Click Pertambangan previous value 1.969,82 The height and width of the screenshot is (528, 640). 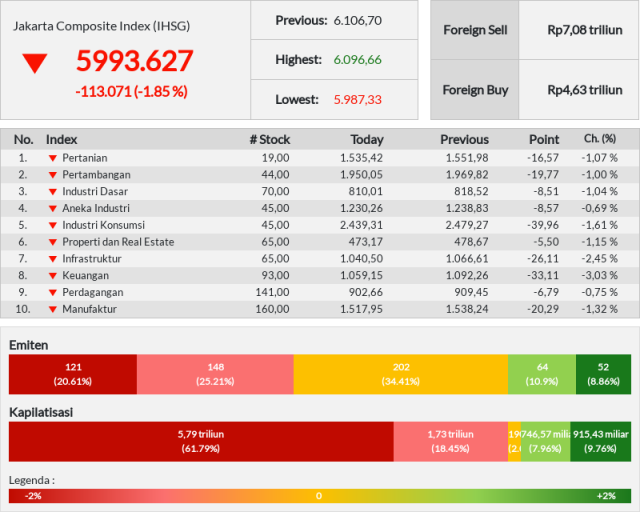click(x=467, y=175)
